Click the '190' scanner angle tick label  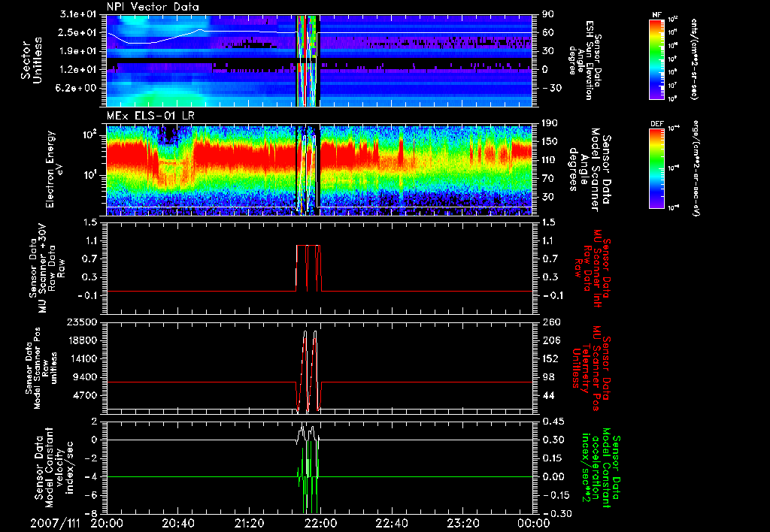550,123
